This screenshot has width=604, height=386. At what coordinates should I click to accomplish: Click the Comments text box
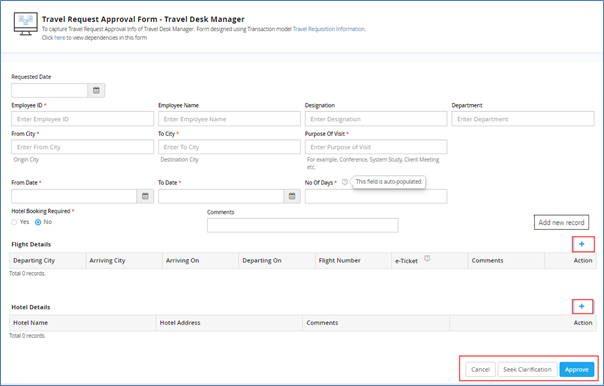[303, 225]
